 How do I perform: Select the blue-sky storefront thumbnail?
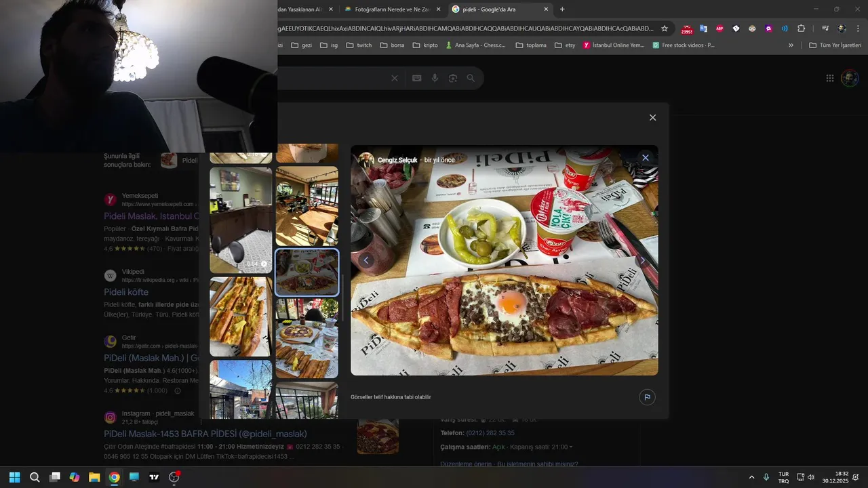click(x=241, y=389)
